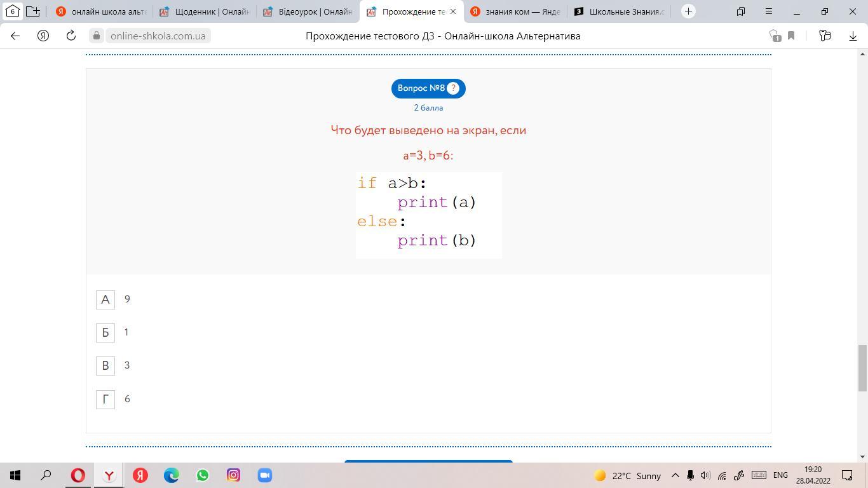Click the page vertical scrollbar thumb
This screenshot has width=868, height=488.
coord(862,369)
